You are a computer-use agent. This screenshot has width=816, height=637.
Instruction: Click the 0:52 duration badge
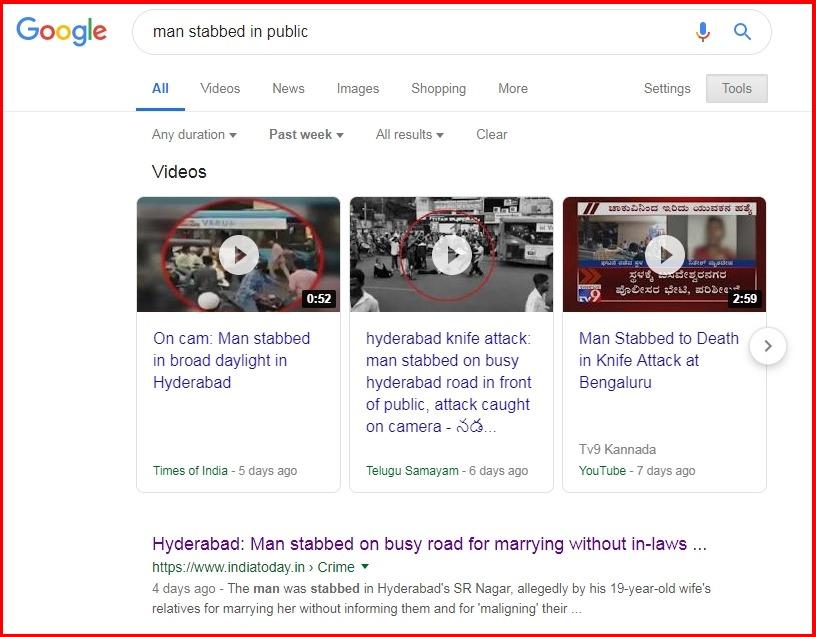tap(319, 299)
